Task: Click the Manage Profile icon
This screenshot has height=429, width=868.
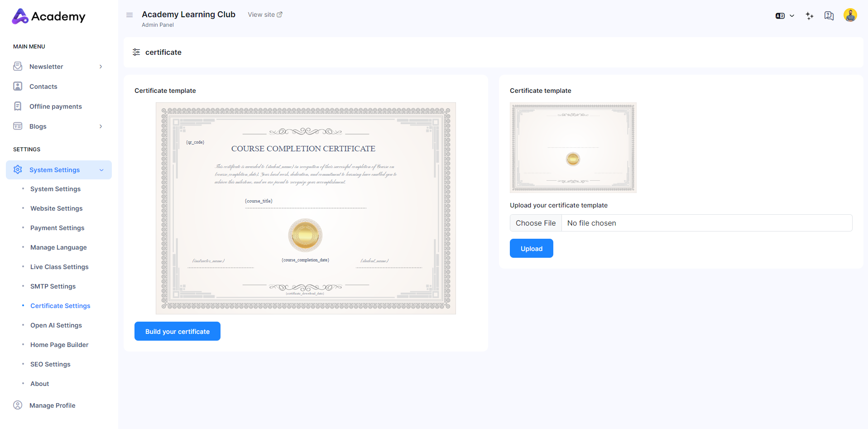Action: pos(18,405)
